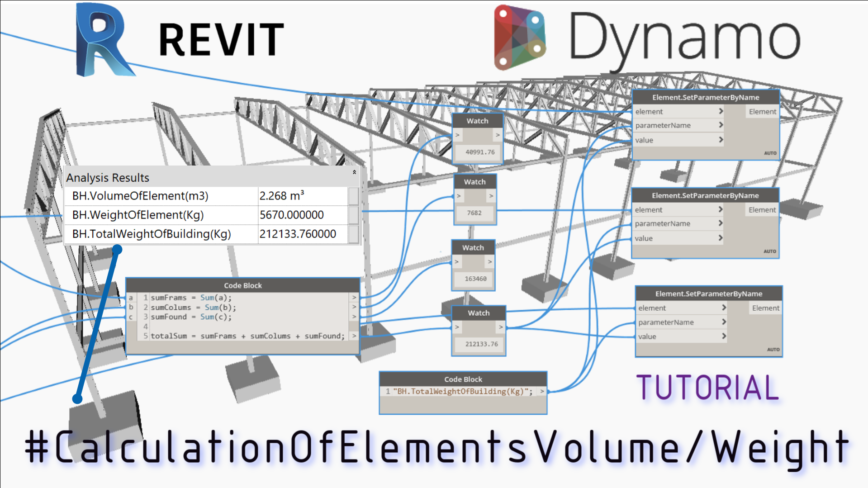868x488 pixels.
Task: Expand the parameterName input of the middle SetParameterByName node
Action: point(720,223)
